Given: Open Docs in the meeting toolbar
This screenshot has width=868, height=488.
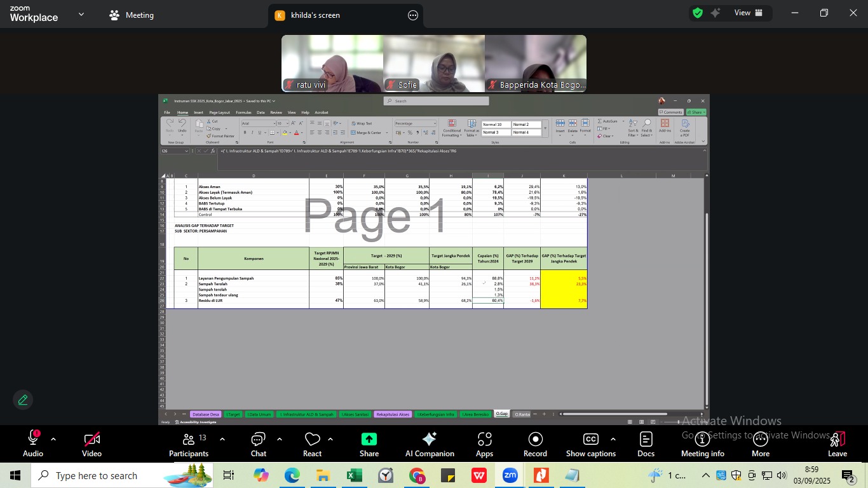Looking at the screenshot, I should 646,444.
